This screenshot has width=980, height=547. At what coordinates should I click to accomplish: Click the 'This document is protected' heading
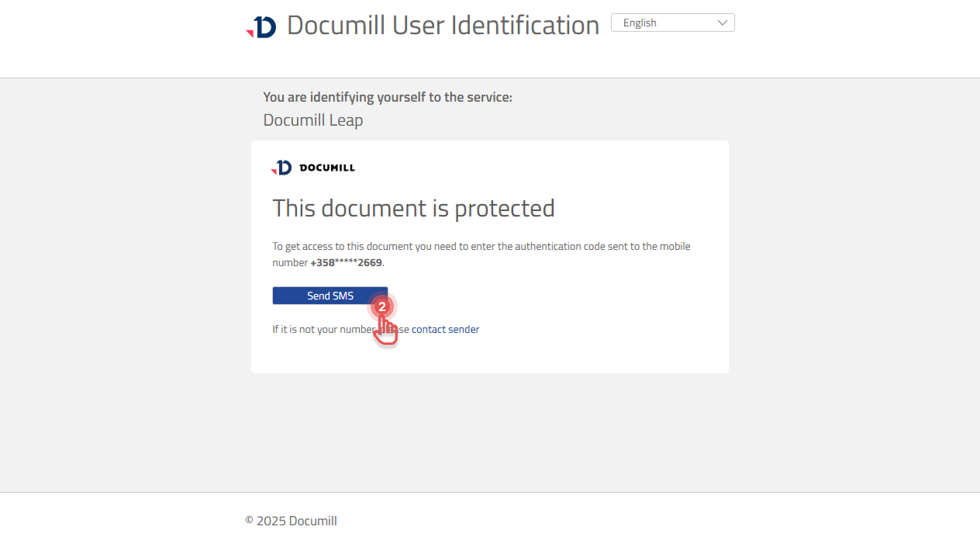[413, 208]
